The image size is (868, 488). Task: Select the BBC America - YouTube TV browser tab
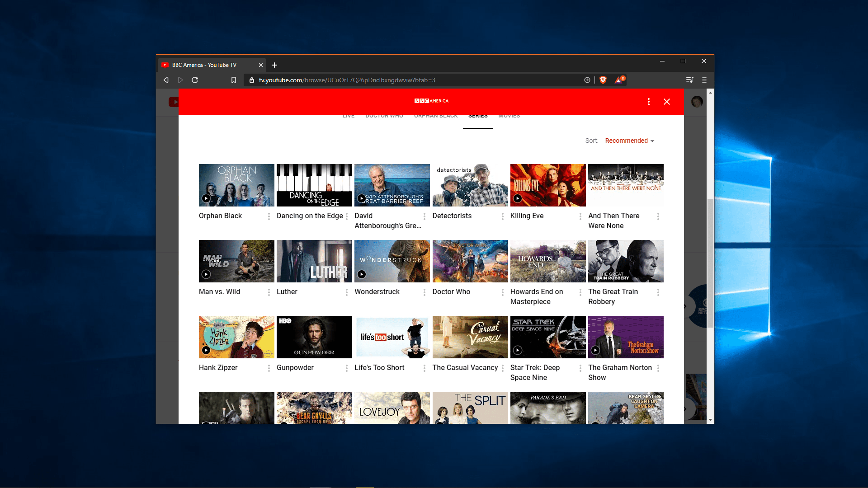coord(212,65)
